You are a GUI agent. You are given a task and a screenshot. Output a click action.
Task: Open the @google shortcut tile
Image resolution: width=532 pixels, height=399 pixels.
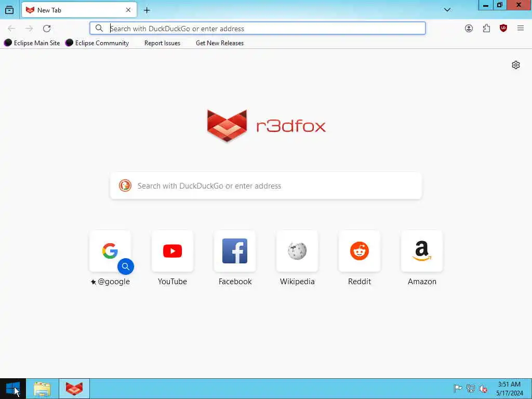click(x=110, y=251)
